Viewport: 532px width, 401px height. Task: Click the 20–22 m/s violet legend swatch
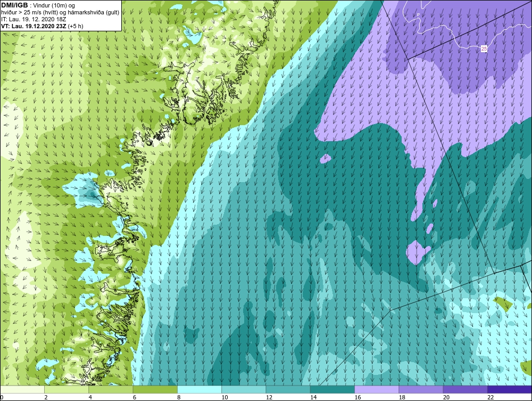pyautogui.click(x=465, y=389)
